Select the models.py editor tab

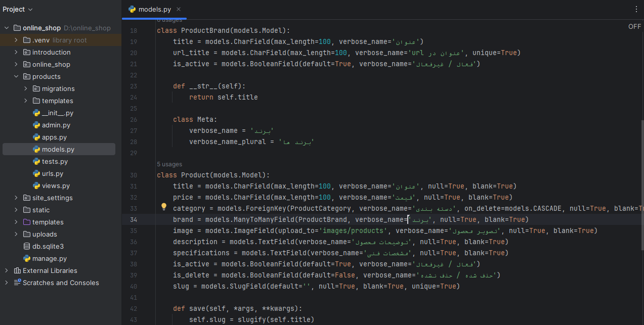pos(154,9)
